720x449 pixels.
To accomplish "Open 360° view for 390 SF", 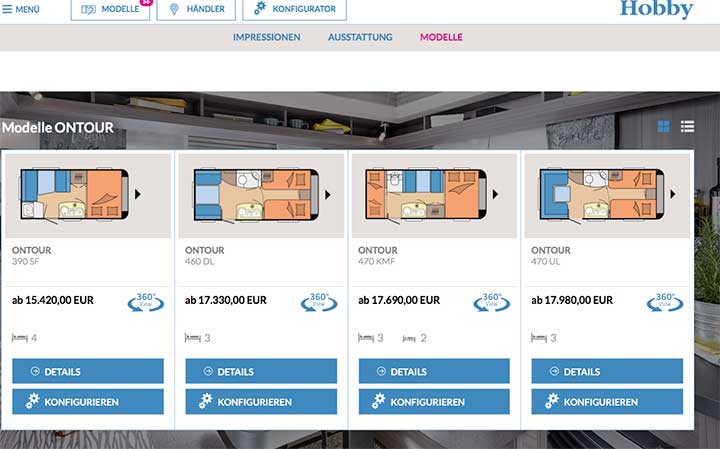I will [146, 302].
